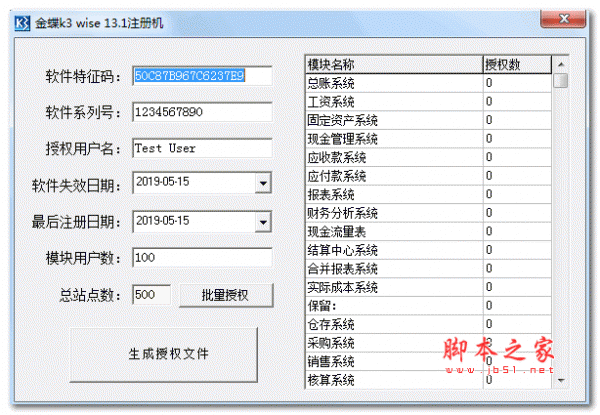The width and height of the screenshot is (600, 415).
Task: Click the 授权数 cell for 固定资产系统
Action: (517, 120)
